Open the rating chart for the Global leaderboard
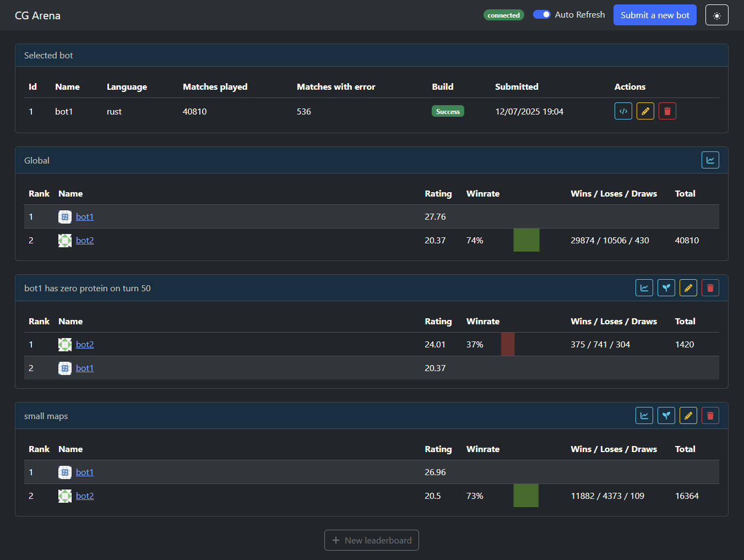 (x=710, y=160)
